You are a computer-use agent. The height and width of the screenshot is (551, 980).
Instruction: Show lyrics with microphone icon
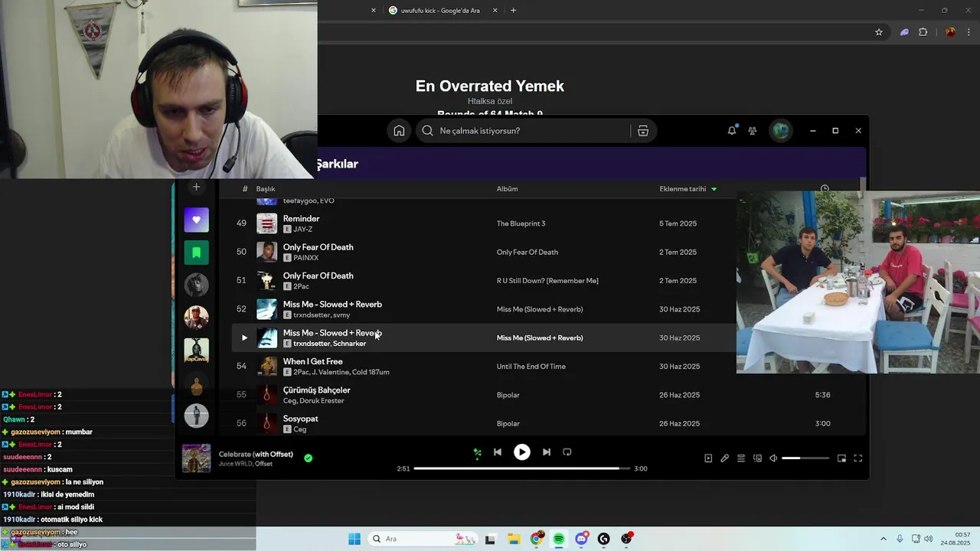(724, 458)
